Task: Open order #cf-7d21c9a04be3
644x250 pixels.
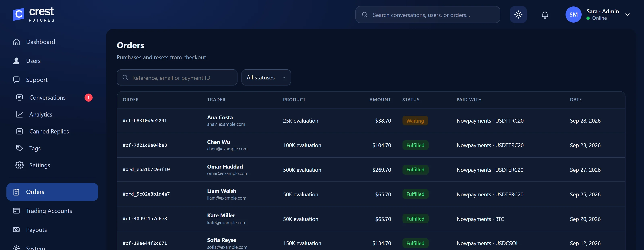Action: point(144,145)
